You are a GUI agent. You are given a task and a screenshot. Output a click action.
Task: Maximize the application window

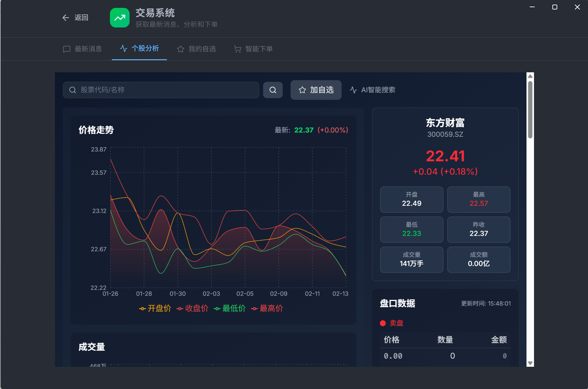[x=555, y=7]
